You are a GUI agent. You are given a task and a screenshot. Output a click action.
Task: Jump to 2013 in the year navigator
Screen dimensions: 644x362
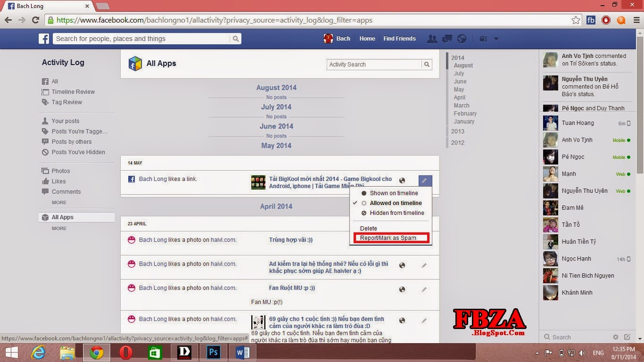point(457,132)
